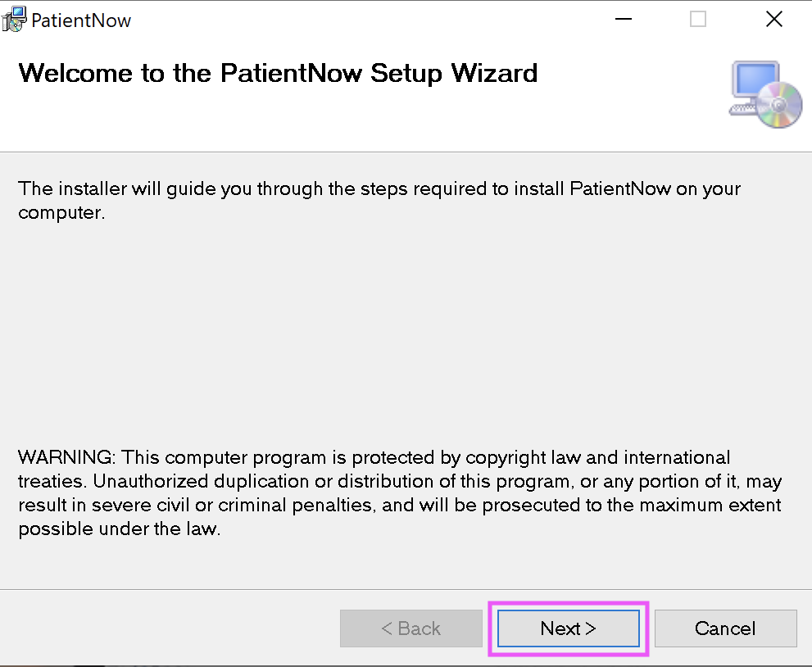Click the disabled Back button

pos(411,628)
